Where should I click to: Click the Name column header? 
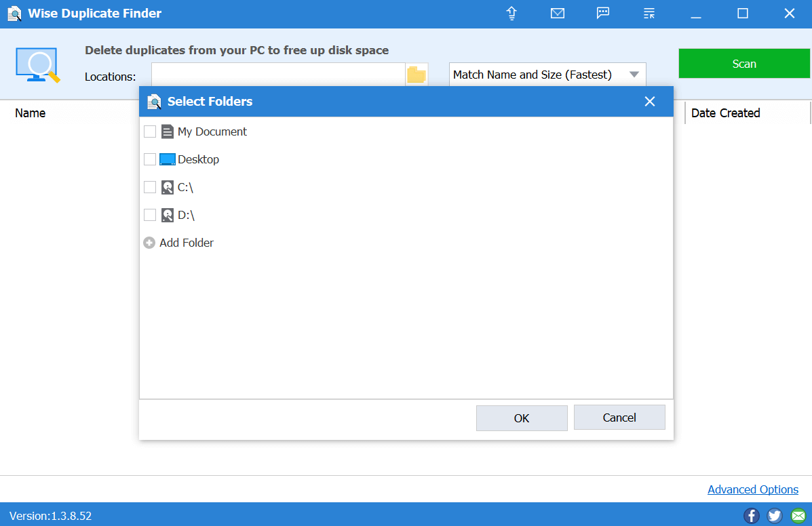(x=31, y=113)
